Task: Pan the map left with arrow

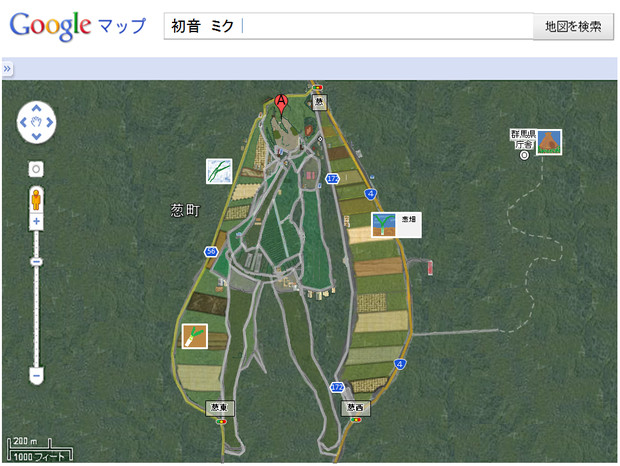Action: pos(23,122)
